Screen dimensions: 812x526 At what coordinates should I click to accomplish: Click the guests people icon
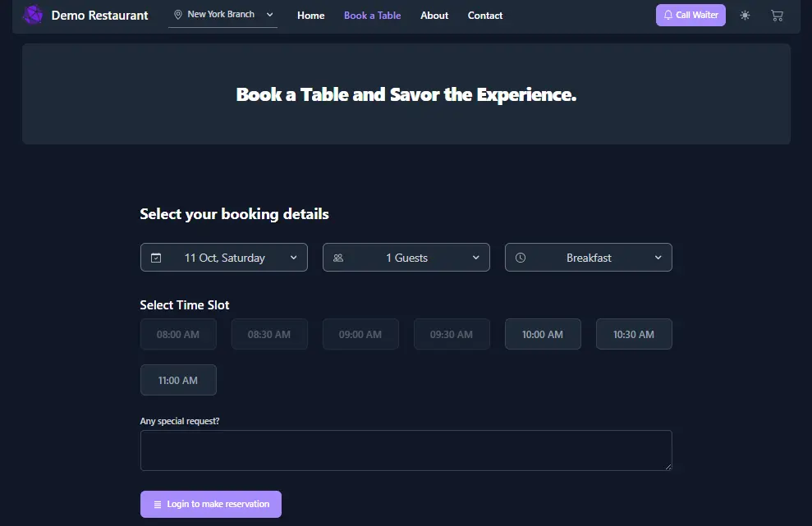(338, 258)
